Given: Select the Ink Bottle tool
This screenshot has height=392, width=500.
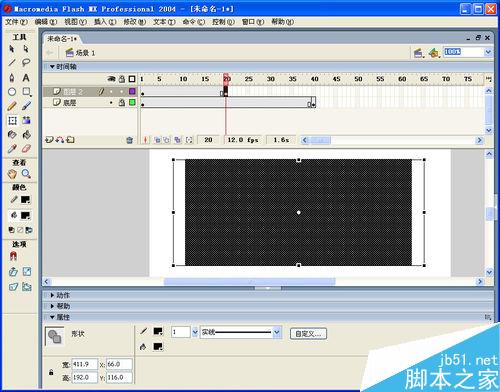Looking at the screenshot, I should [12, 134].
